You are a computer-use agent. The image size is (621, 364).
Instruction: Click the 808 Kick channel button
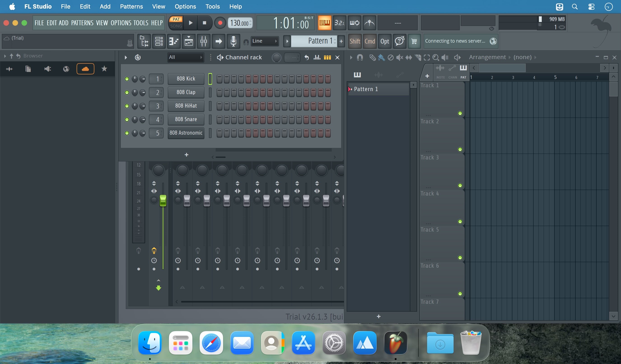186,79
